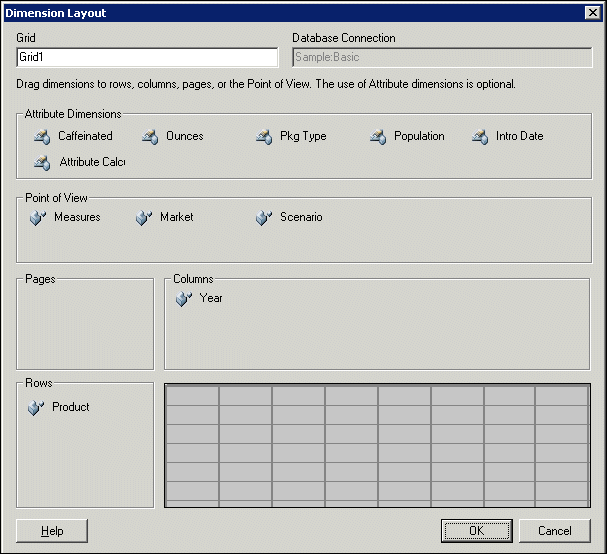Click the Caffeinated label
The width and height of the screenshot is (607, 554).
coord(85,136)
